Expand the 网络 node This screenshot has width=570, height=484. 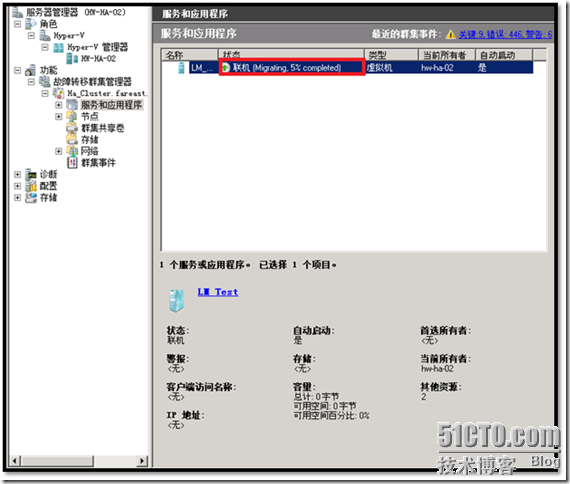[59, 151]
